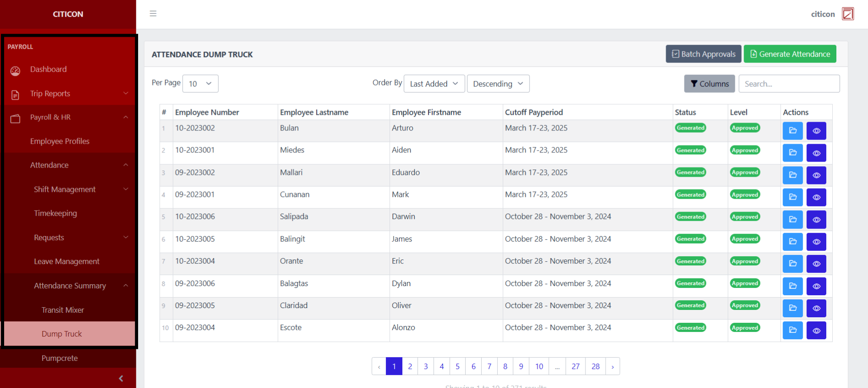This screenshot has height=388, width=868.
Task: View Mark Cunanan record with eye icon
Action: click(x=816, y=197)
